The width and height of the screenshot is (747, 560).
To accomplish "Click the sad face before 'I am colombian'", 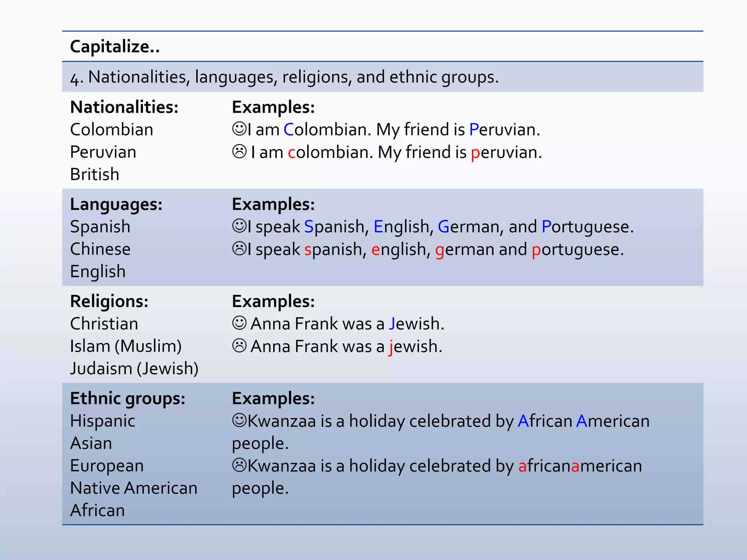I will pyautogui.click(x=239, y=151).
